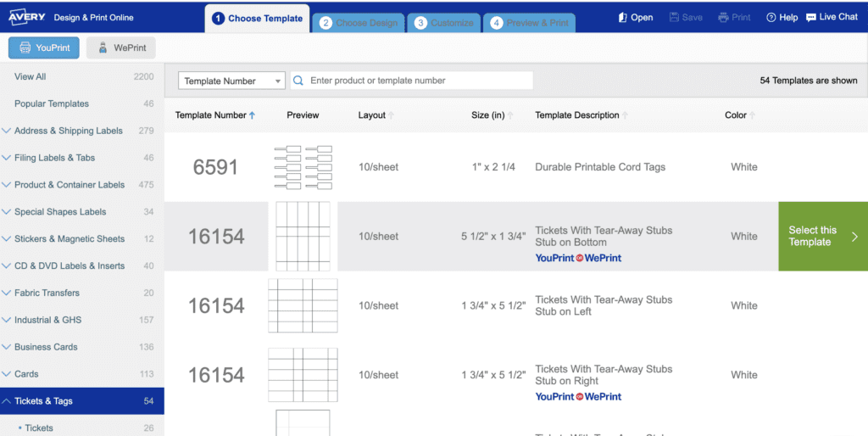Click the Print printer icon
Image resolution: width=868 pixels, height=436 pixels.
coord(723,17)
